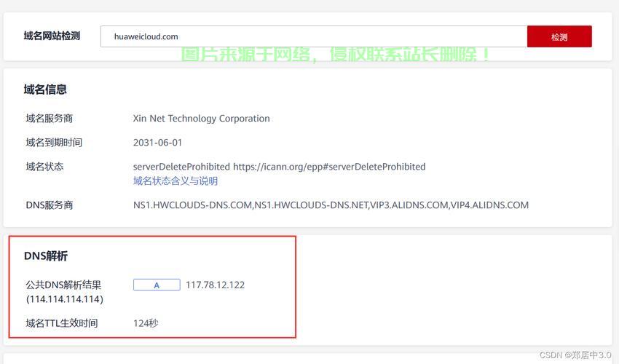Open the 域名状态含义与说明 link
The height and width of the screenshot is (364, 619).
176,181
